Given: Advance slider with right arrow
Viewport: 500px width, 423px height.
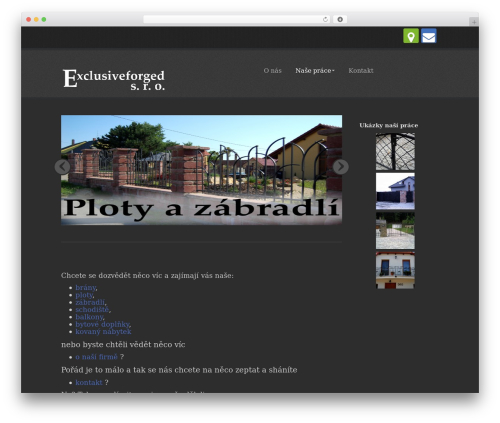Looking at the screenshot, I should tap(340, 167).
